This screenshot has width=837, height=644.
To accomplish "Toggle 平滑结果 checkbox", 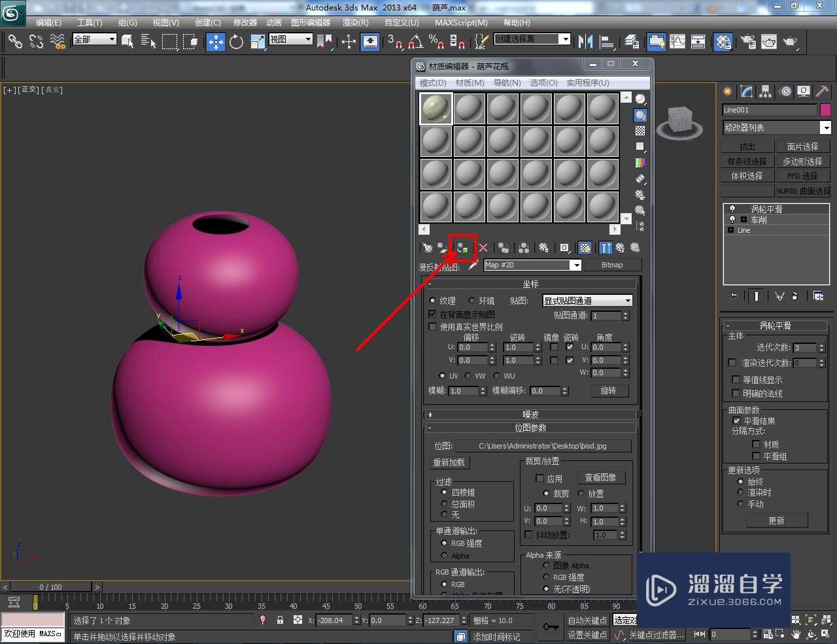I will coord(736,421).
